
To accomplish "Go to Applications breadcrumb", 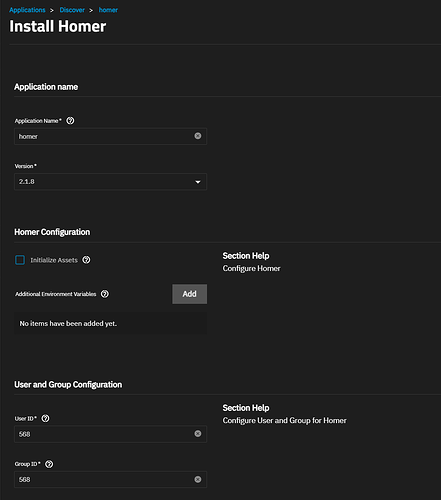I will click(27, 10).
